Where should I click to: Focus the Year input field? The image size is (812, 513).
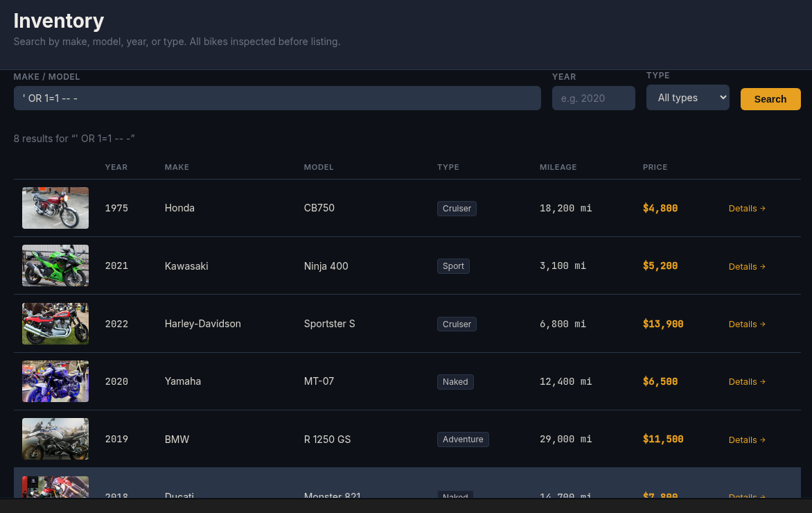coord(594,98)
